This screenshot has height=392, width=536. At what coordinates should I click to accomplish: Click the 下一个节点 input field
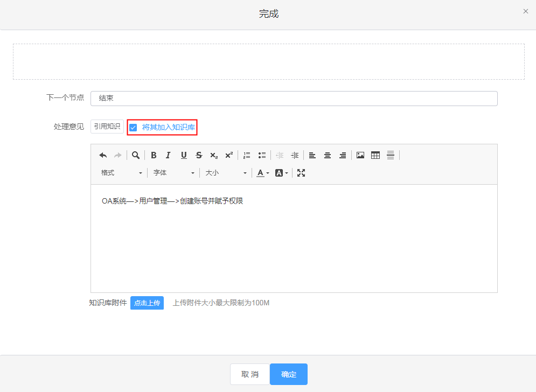point(294,99)
